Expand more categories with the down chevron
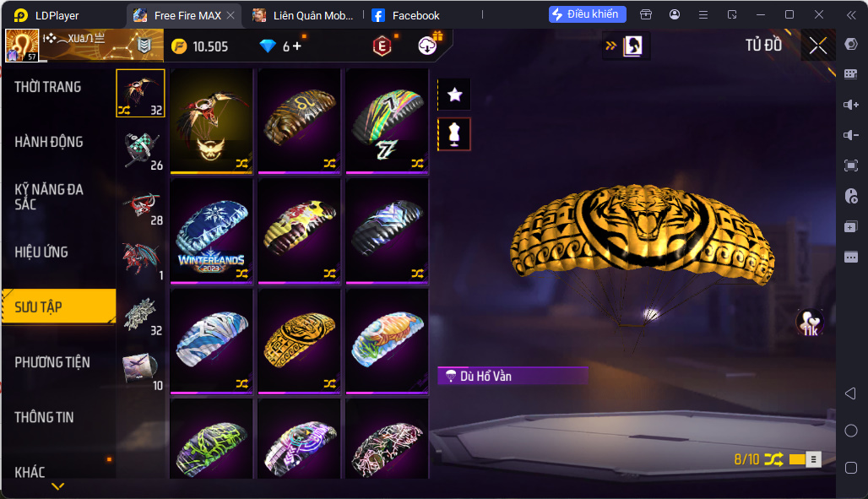The width and height of the screenshot is (868, 499). pos(58,487)
